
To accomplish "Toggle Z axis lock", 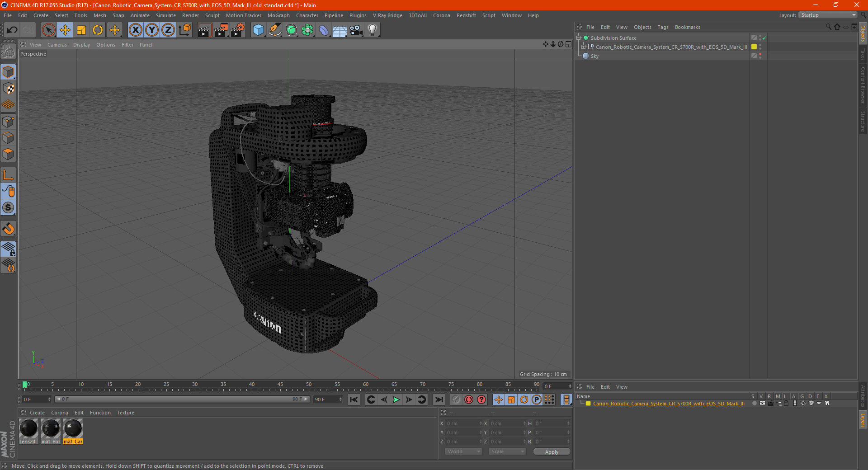I will tap(168, 30).
